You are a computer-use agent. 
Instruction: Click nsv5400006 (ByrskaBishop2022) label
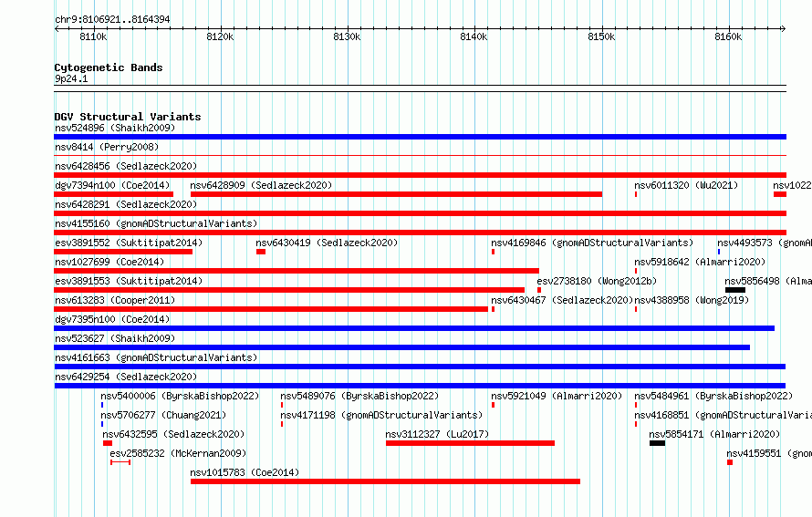[x=180, y=396]
